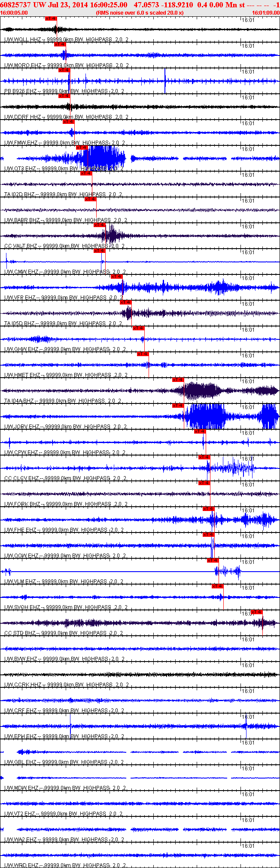
Task: Select the 'CC.STD BHZ' station label
Action: point(20,633)
